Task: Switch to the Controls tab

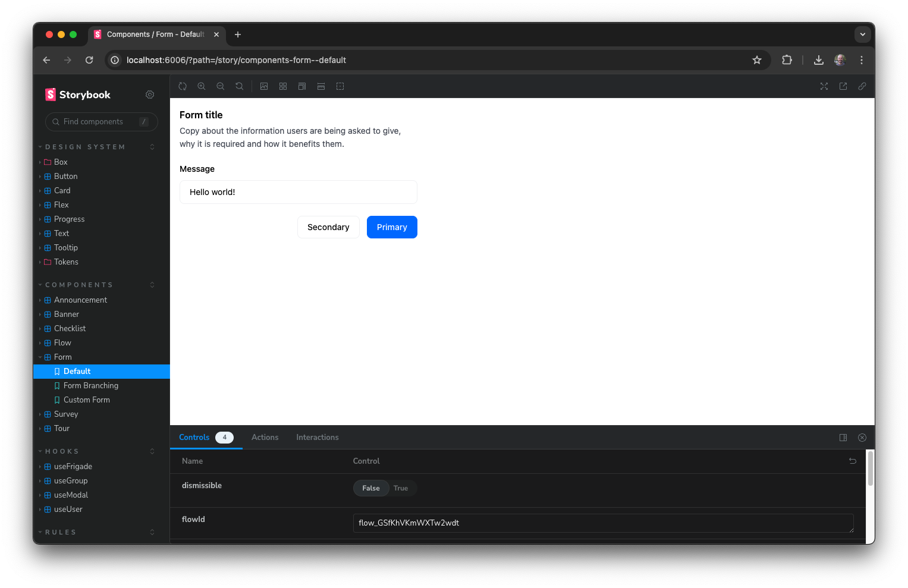Action: [x=206, y=438]
